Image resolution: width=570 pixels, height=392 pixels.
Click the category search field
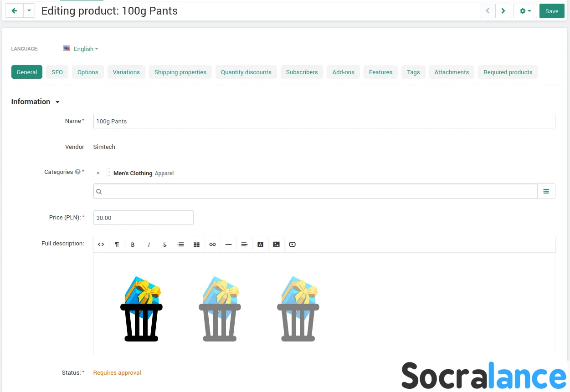click(315, 191)
